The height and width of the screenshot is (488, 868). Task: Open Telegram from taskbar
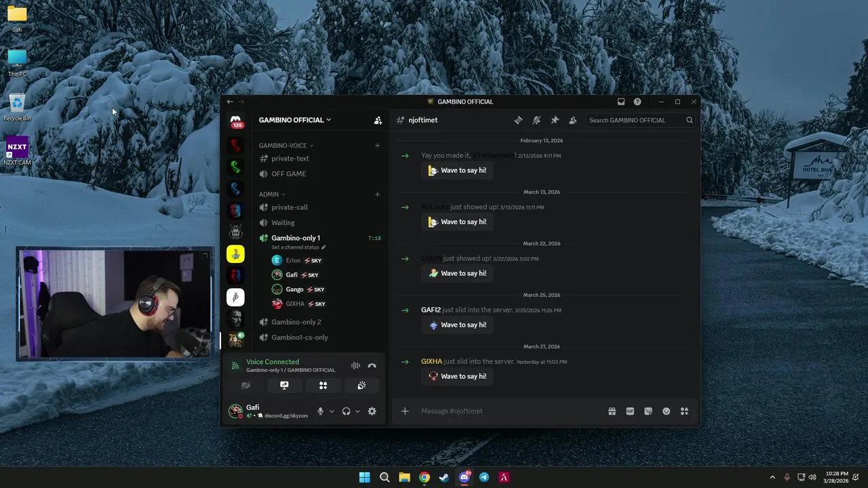pos(484,477)
